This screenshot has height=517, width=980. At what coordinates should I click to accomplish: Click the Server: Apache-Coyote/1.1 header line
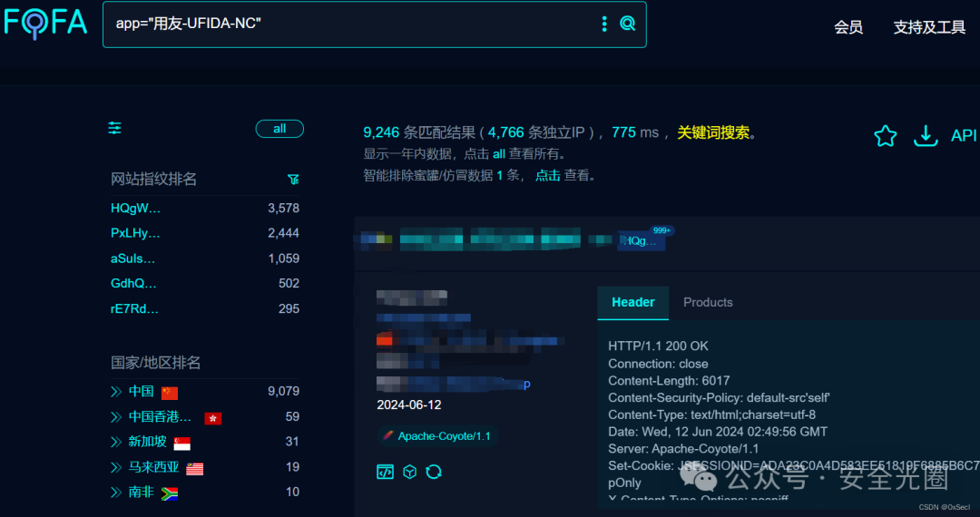(x=683, y=449)
